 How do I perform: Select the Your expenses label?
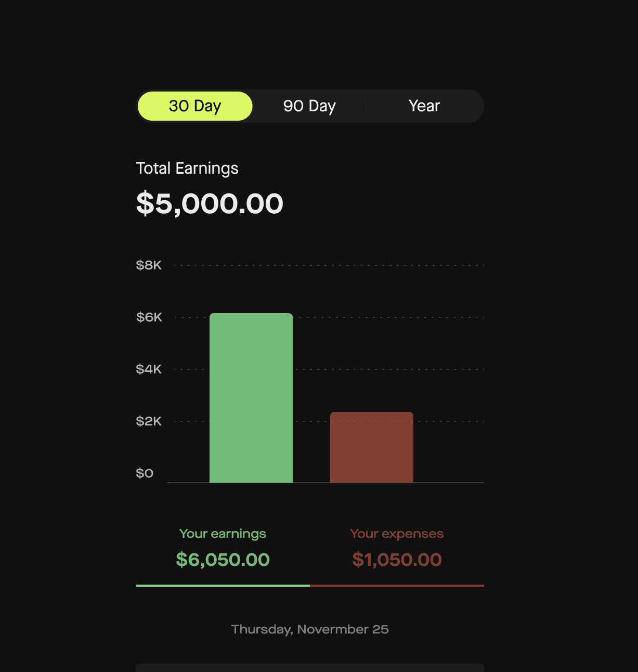tap(397, 534)
